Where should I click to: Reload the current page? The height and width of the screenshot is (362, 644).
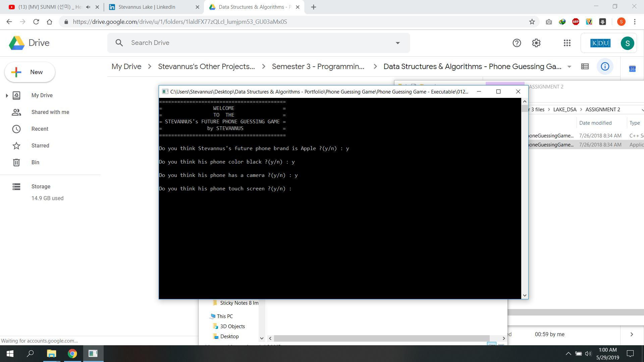click(x=36, y=22)
